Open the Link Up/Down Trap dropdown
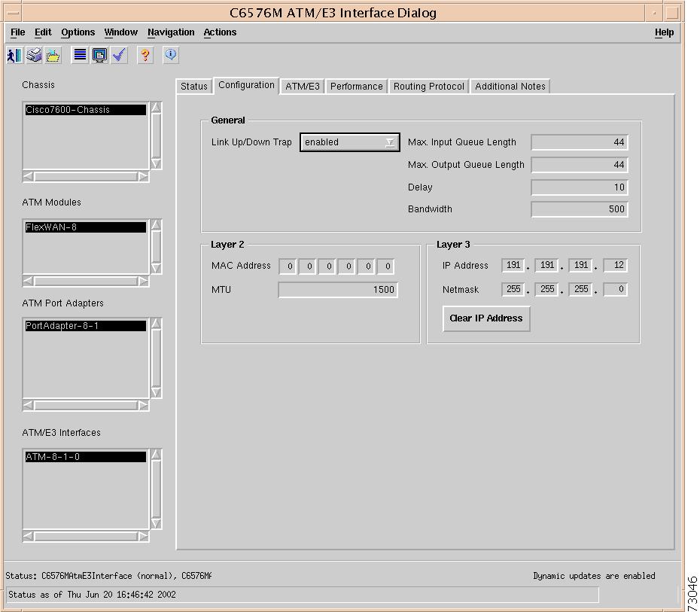Viewport: 700px width, 612px height. (349, 142)
